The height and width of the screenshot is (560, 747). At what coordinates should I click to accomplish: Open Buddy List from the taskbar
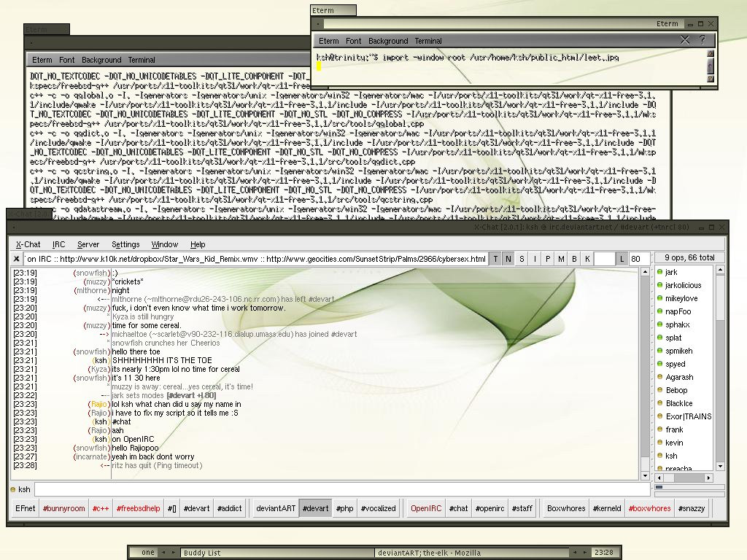click(276, 553)
